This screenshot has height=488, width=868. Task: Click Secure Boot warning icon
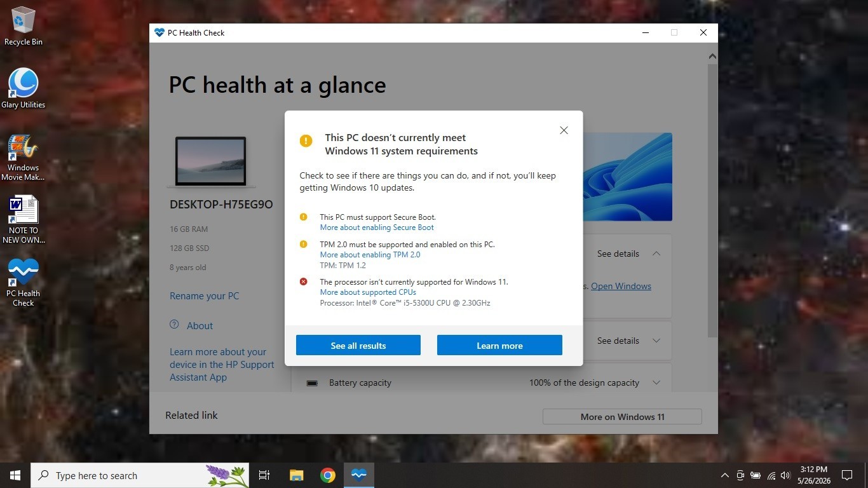[x=304, y=217]
